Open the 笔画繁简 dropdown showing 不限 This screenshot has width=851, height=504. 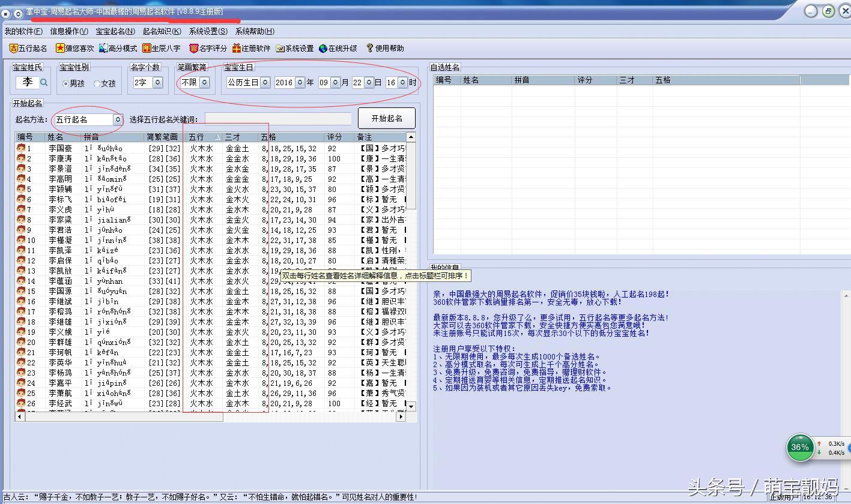coord(204,83)
